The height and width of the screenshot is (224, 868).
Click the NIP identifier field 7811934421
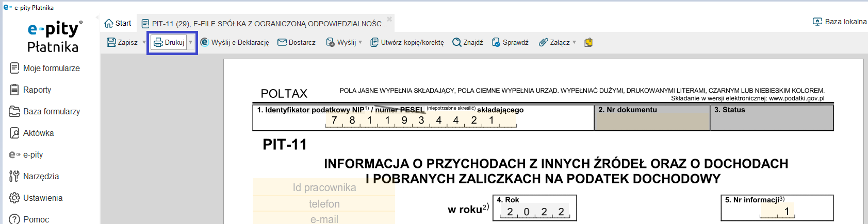(x=420, y=120)
